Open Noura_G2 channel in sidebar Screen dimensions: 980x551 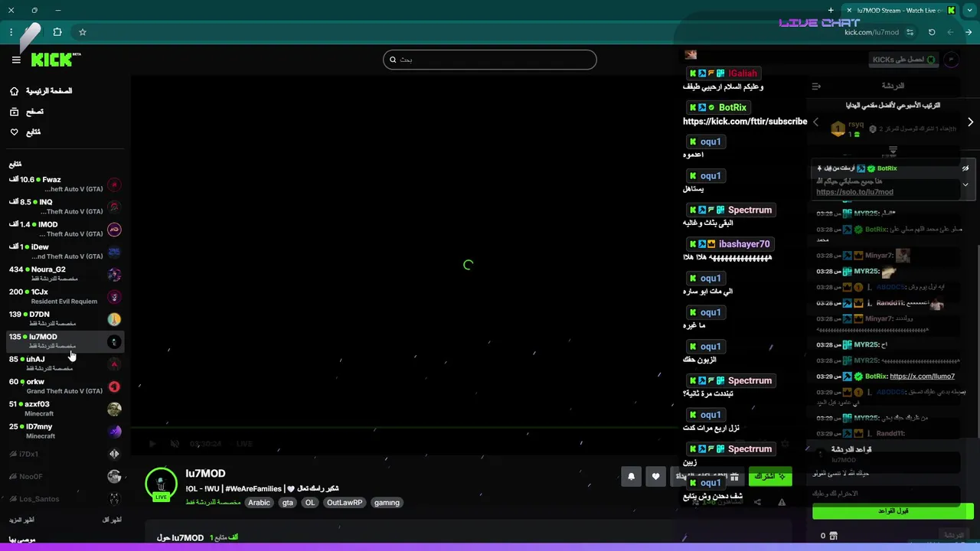click(x=64, y=274)
